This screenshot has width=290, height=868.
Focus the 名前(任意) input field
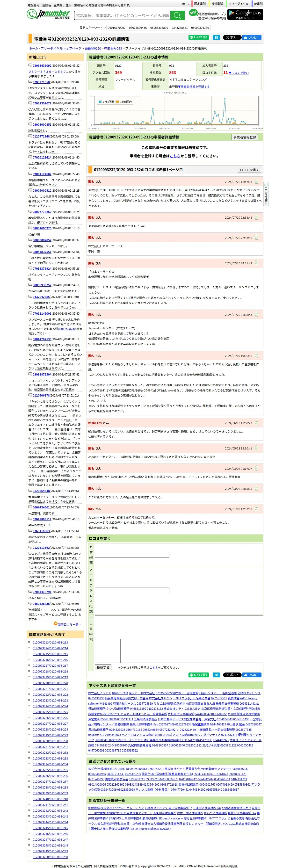tap(132, 555)
